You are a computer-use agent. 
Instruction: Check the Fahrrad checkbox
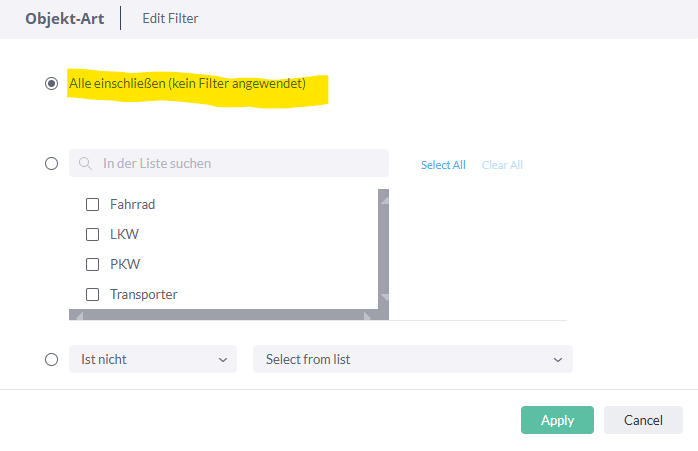click(x=93, y=205)
